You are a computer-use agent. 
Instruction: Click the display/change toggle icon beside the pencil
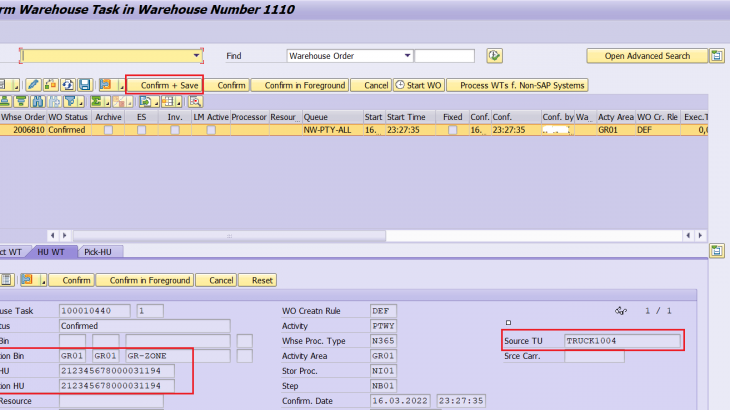(x=50, y=85)
